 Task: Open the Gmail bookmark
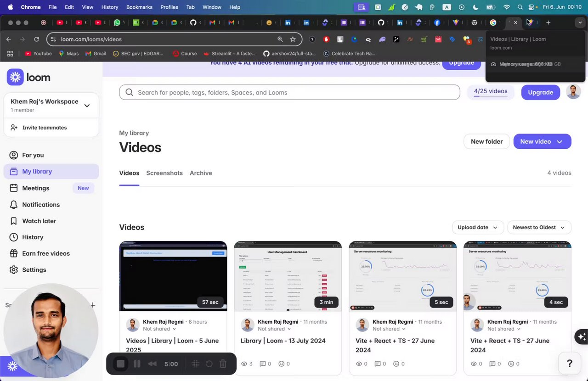click(x=96, y=54)
